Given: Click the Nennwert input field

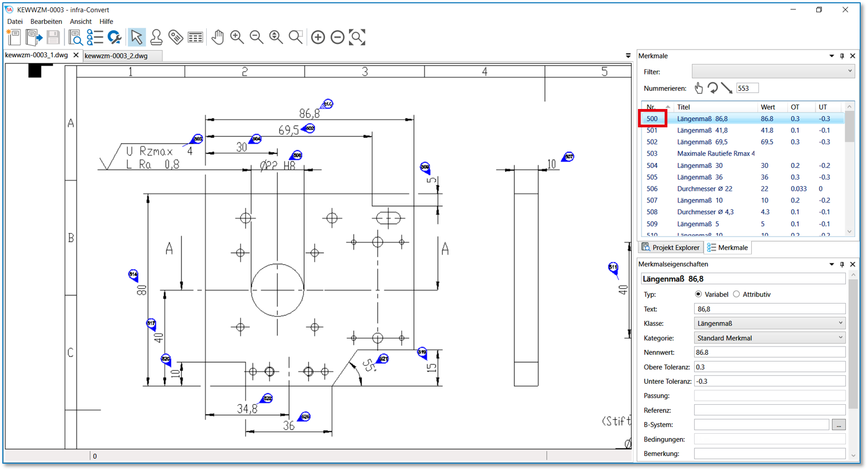Looking at the screenshot, I should point(770,352).
